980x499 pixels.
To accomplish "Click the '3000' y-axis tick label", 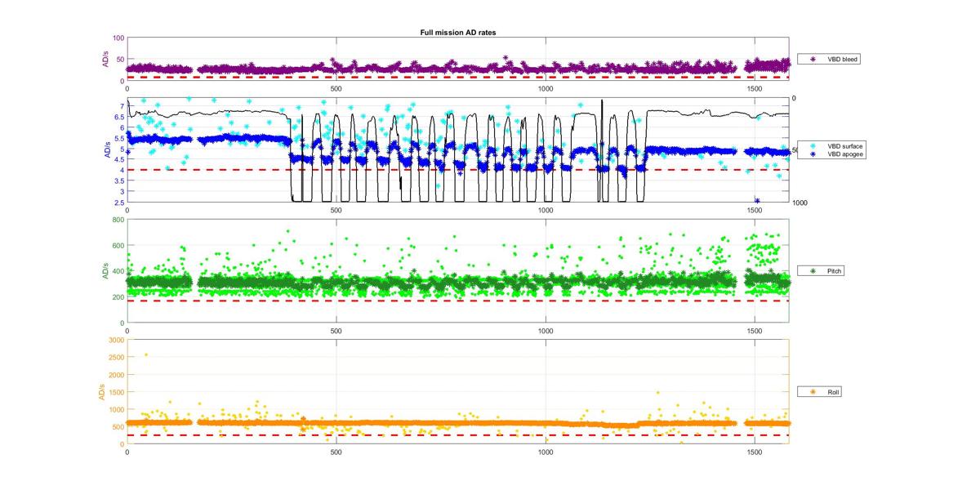I will tap(116, 340).
